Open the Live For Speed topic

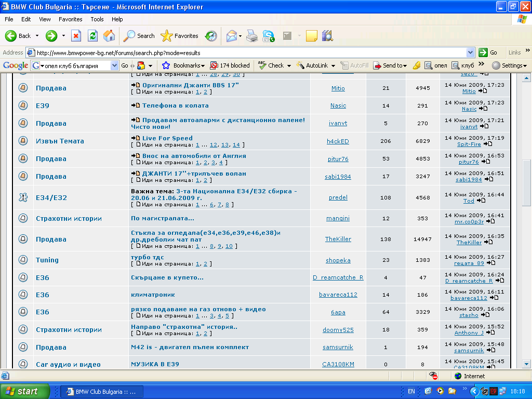[x=167, y=138]
